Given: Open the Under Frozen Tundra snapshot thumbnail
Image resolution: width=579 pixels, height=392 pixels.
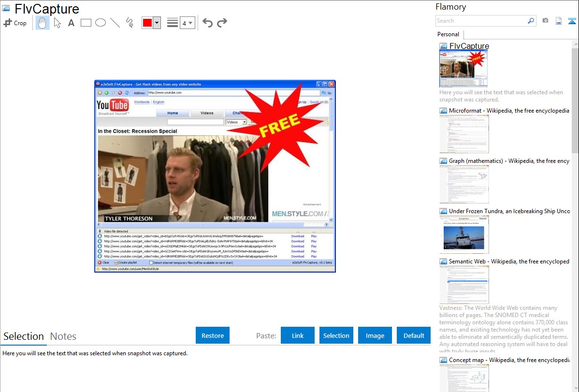Looking at the screenshot, I should pos(464,234).
